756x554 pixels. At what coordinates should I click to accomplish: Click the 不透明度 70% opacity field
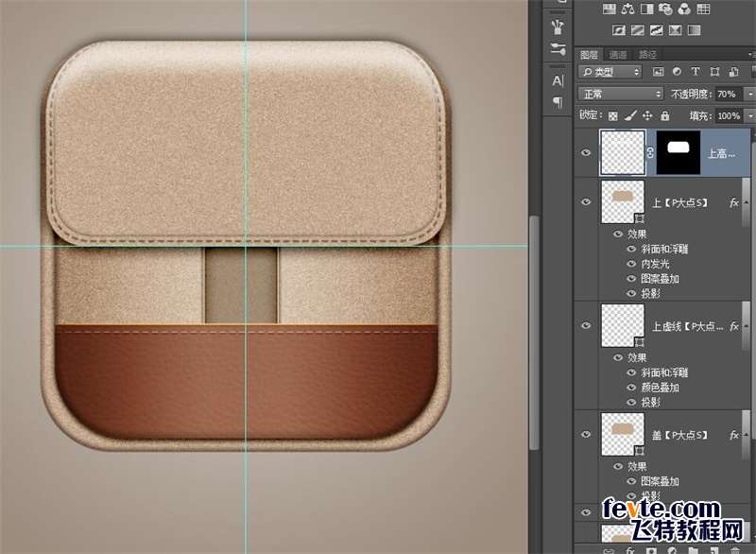pyautogui.click(x=728, y=94)
